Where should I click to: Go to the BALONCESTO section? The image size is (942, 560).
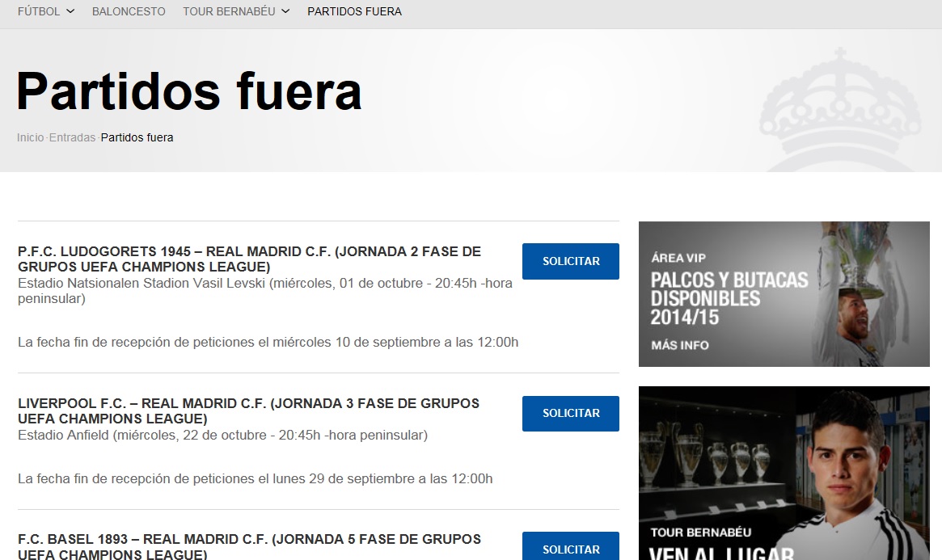129,11
